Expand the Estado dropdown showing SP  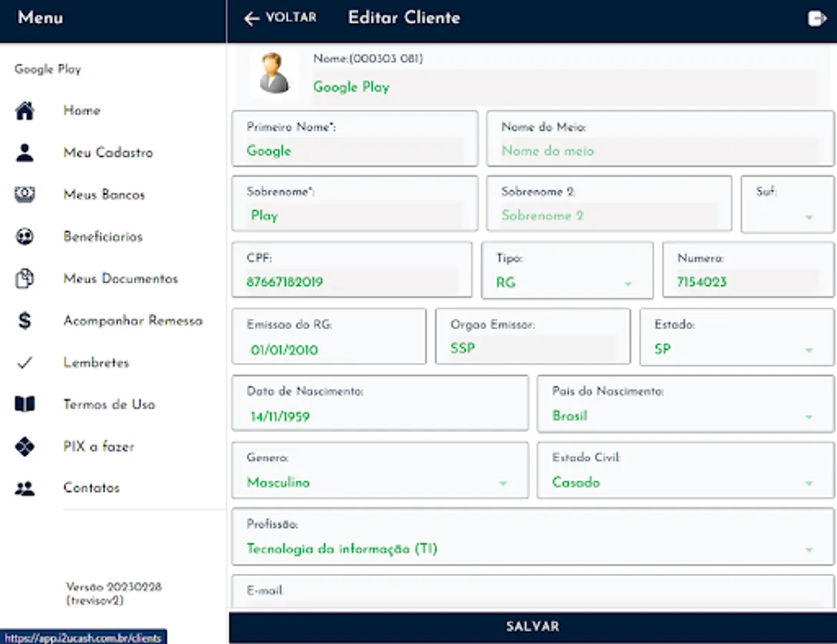[737, 337]
